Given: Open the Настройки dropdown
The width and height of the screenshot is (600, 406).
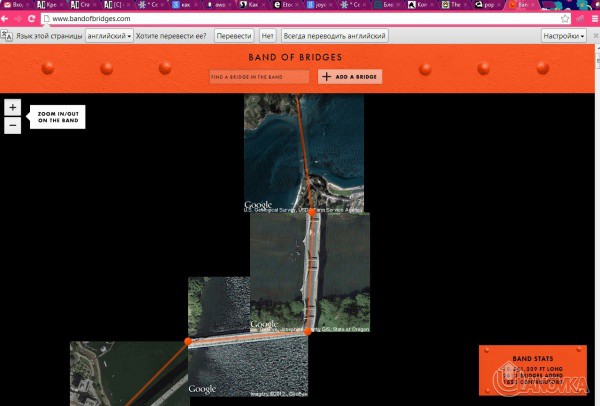Looking at the screenshot, I should pos(564,36).
